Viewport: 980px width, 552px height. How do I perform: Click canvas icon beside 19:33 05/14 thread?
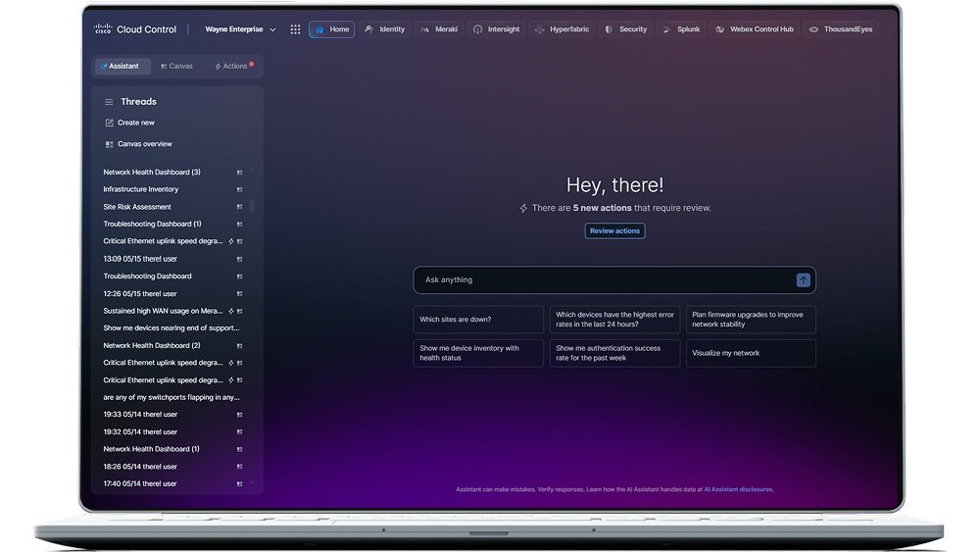[x=239, y=415]
